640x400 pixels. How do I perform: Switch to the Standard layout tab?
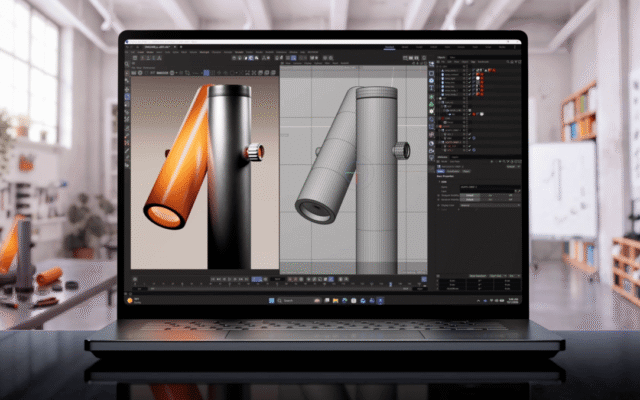pyautogui.click(x=389, y=47)
